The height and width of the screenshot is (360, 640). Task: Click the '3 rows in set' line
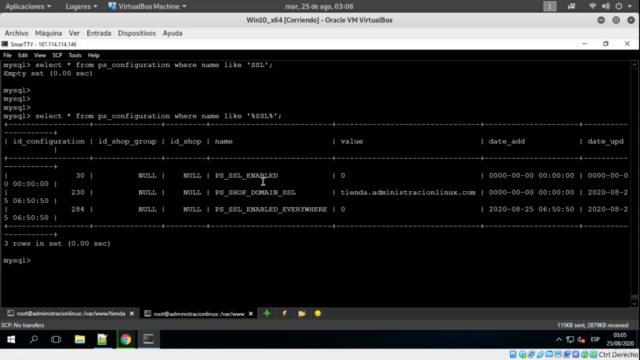(57, 243)
